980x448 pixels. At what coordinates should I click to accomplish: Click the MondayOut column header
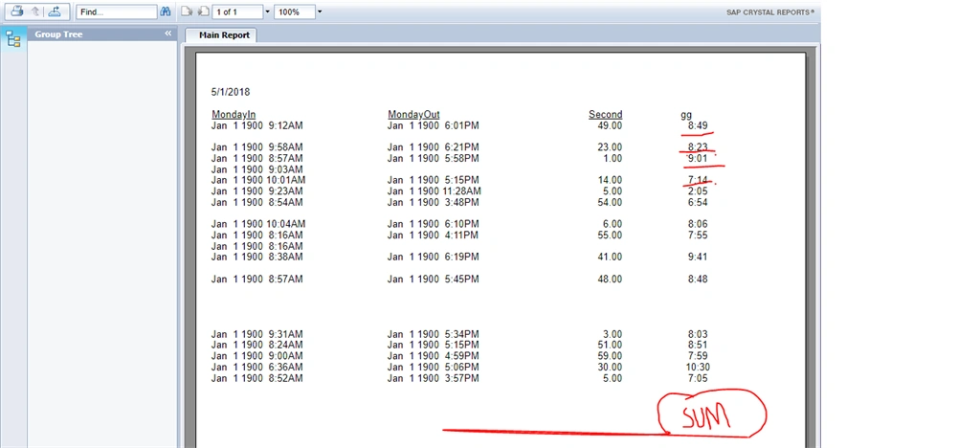coord(413,114)
